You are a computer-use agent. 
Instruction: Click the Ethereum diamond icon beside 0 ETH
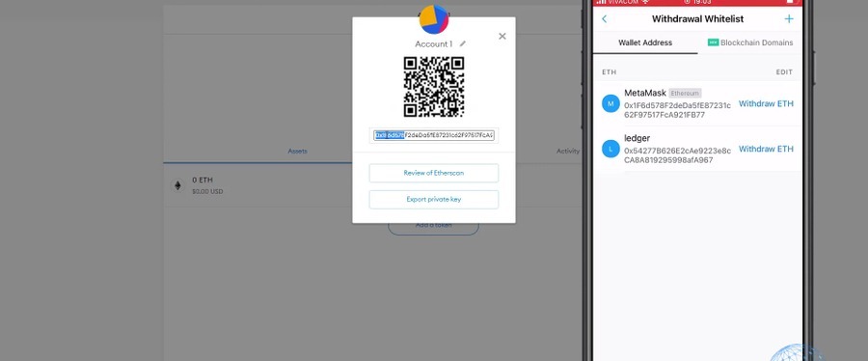click(x=177, y=185)
